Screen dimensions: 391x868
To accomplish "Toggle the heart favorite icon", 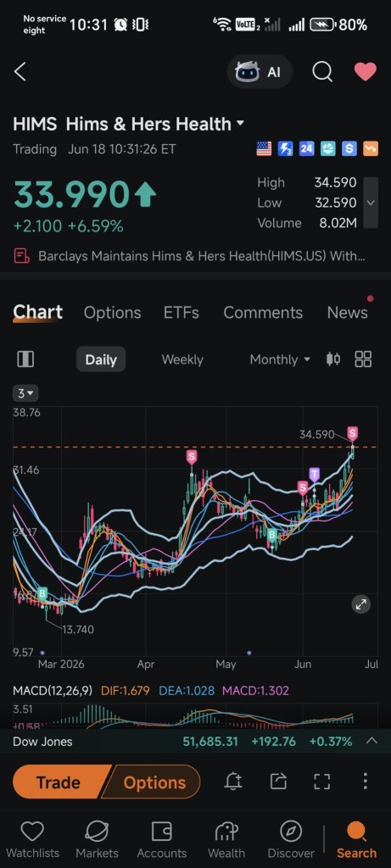I will 366,71.
